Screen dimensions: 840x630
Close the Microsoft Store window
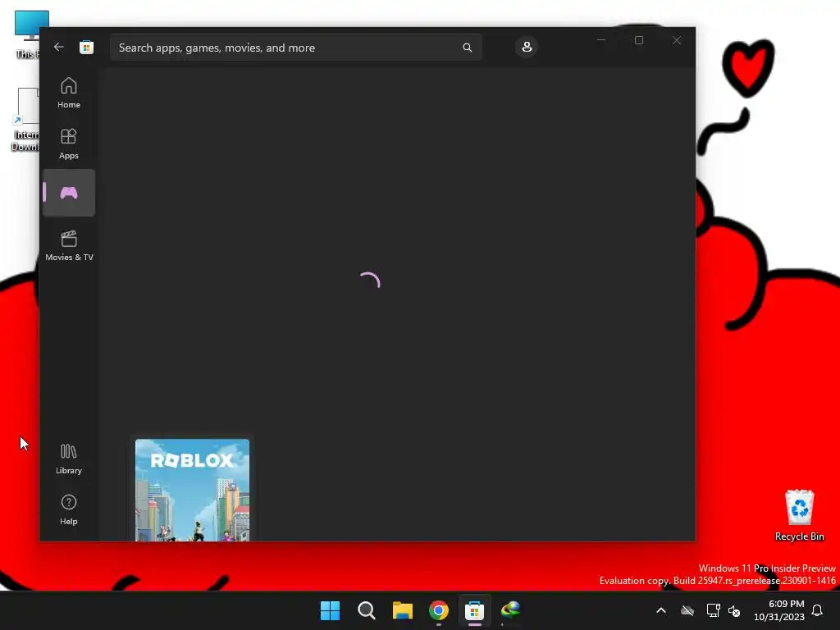677,40
